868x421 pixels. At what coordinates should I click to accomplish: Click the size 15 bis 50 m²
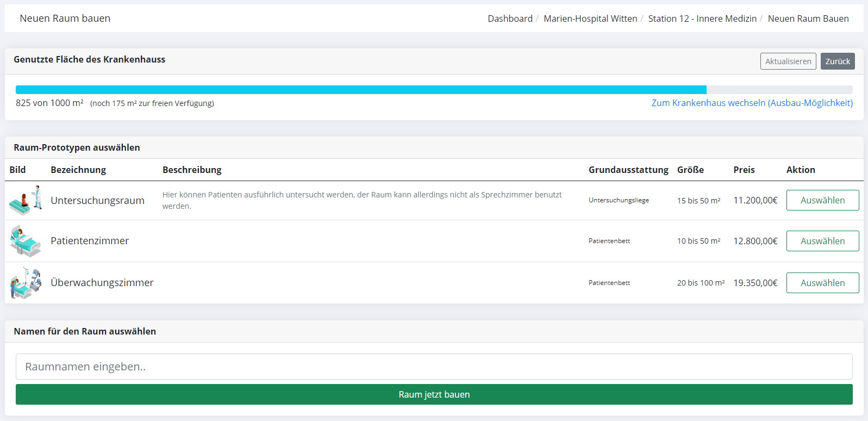click(x=699, y=201)
